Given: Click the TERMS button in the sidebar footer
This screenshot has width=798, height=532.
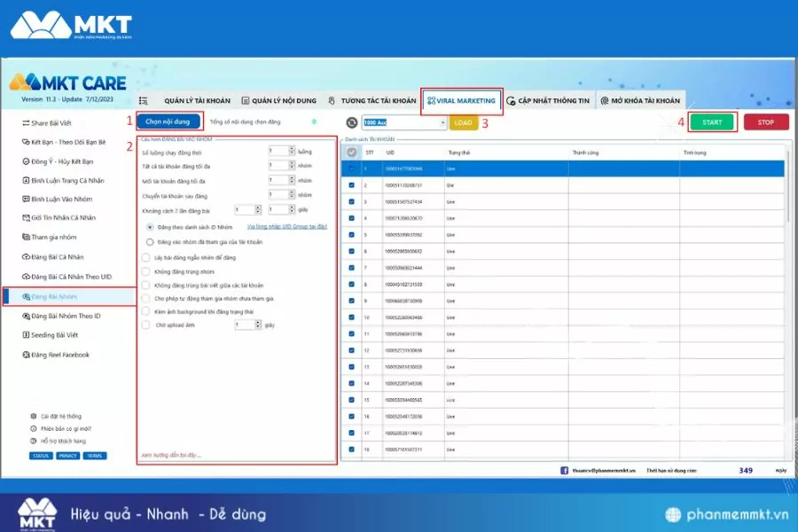Looking at the screenshot, I should click(95, 456).
